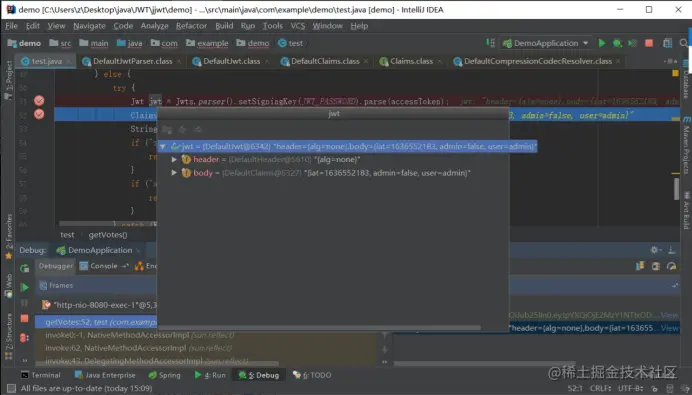
Task: Hide the Debug tool window with the hide icon
Action: (672, 250)
